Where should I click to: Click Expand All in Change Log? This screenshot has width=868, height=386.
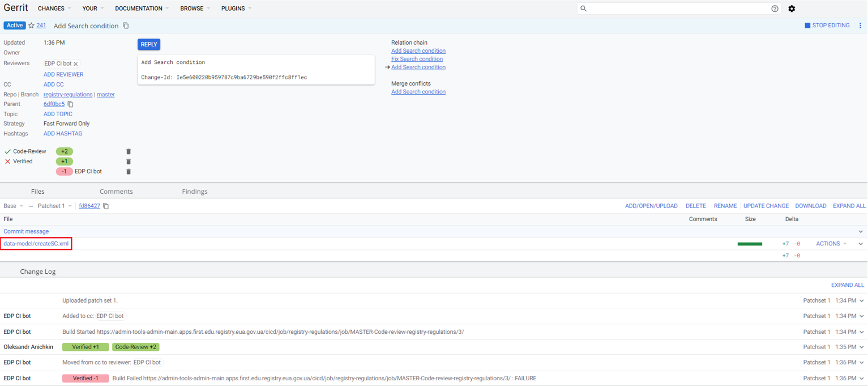[x=848, y=285]
